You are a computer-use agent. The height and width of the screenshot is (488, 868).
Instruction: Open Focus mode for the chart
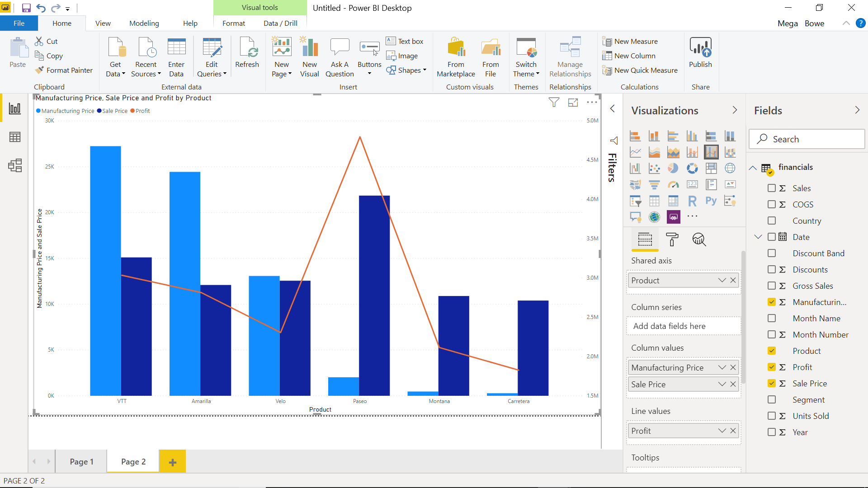tap(573, 103)
